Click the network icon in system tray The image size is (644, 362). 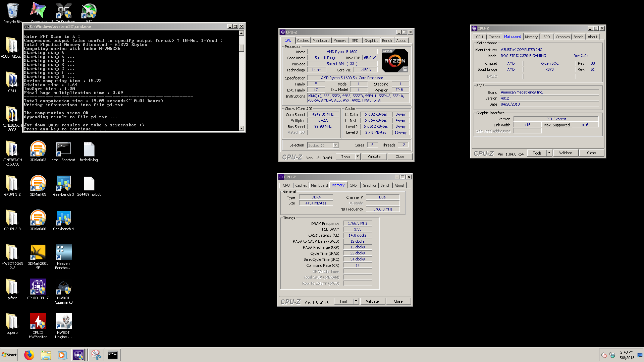612,355
